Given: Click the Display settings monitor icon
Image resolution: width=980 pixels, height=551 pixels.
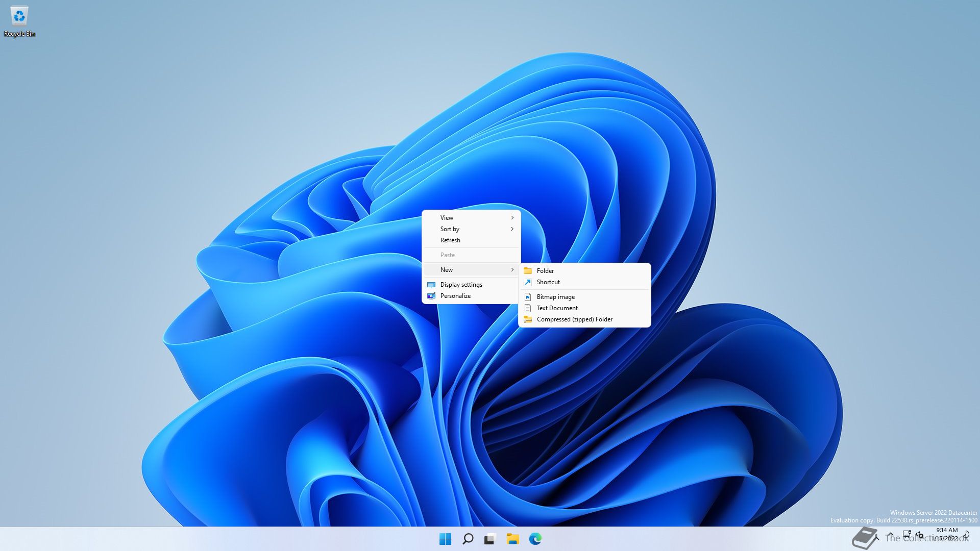Looking at the screenshot, I should pyautogui.click(x=431, y=285).
